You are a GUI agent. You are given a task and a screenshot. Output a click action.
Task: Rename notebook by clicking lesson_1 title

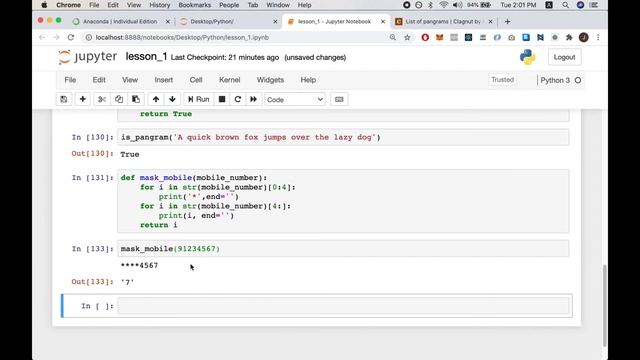coord(146,57)
